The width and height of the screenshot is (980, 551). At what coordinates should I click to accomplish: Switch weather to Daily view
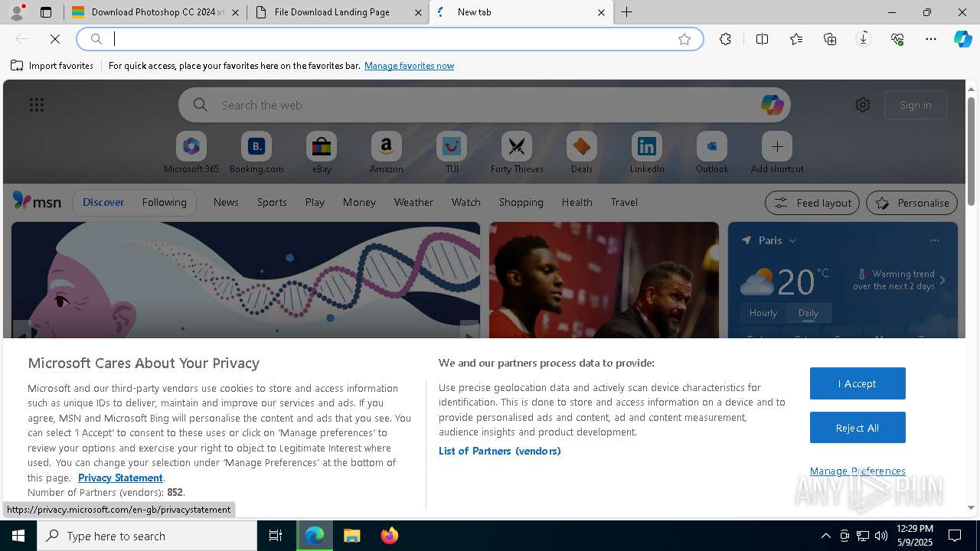pyautogui.click(x=808, y=313)
